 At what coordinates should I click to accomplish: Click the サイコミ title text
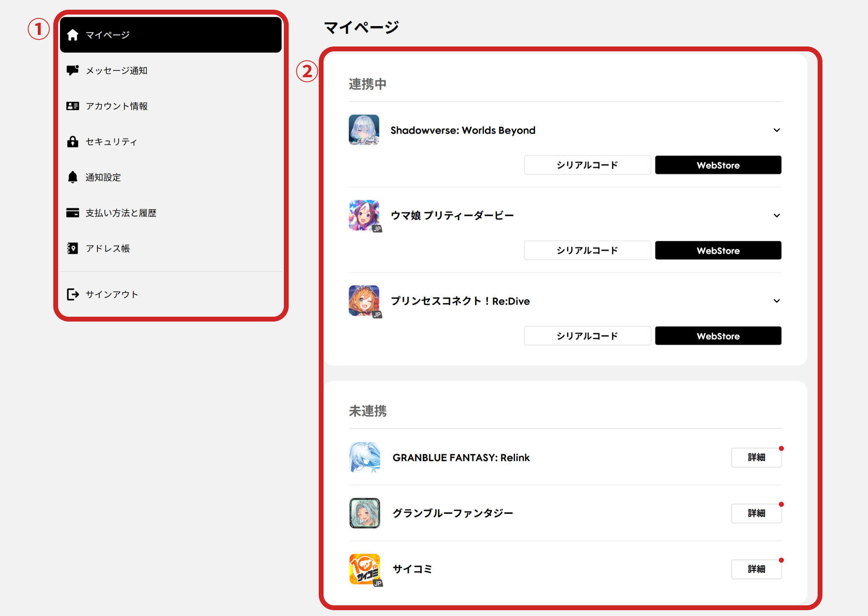pyautogui.click(x=412, y=569)
